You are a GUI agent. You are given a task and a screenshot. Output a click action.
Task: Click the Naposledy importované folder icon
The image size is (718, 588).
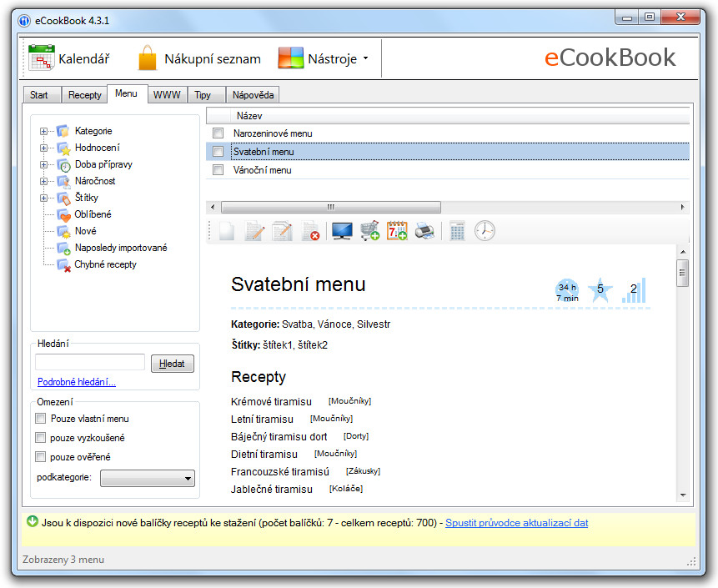(63, 249)
